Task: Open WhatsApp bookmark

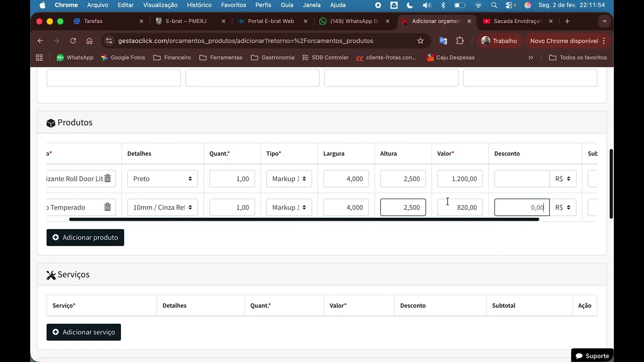Action: (x=75, y=57)
